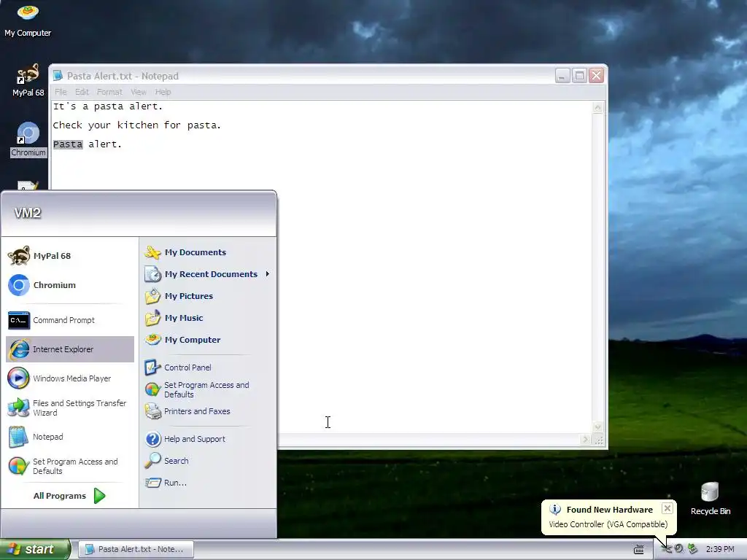Expand My Recent Documents submenu
This screenshot has height=560, width=747.
click(x=208, y=274)
